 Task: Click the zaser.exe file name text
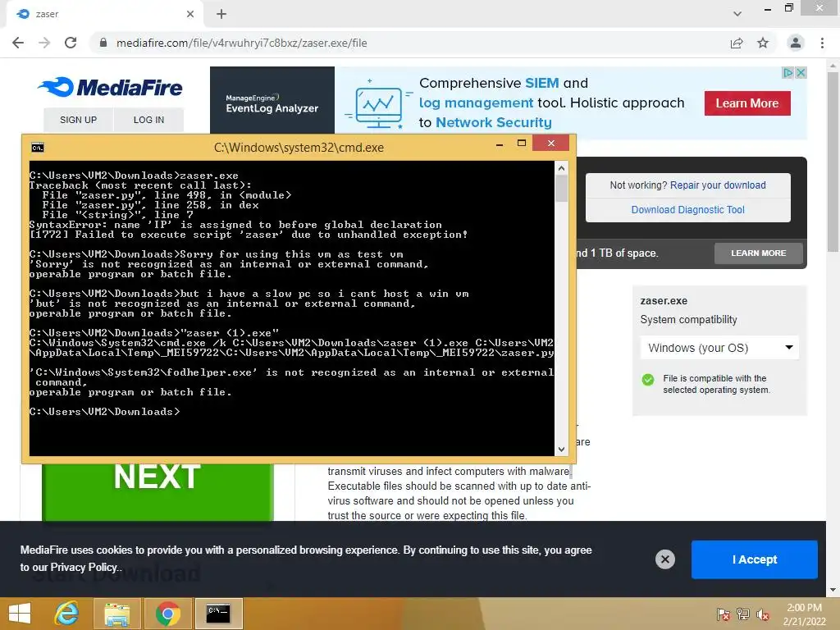point(664,301)
